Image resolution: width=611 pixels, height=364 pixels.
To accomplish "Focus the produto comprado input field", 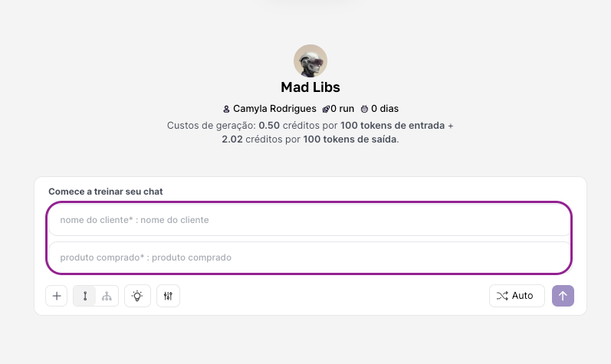I will click(x=310, y=257).
